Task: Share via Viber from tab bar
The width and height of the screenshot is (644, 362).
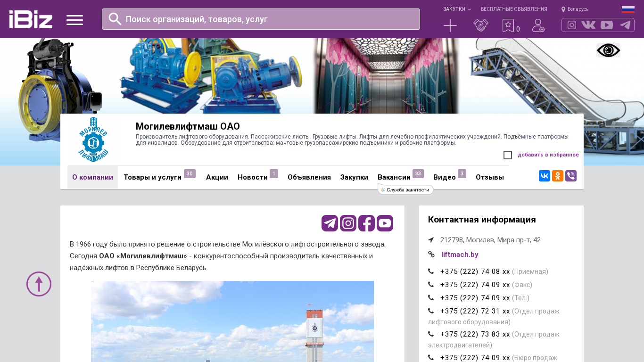Action: coord(571,176)
